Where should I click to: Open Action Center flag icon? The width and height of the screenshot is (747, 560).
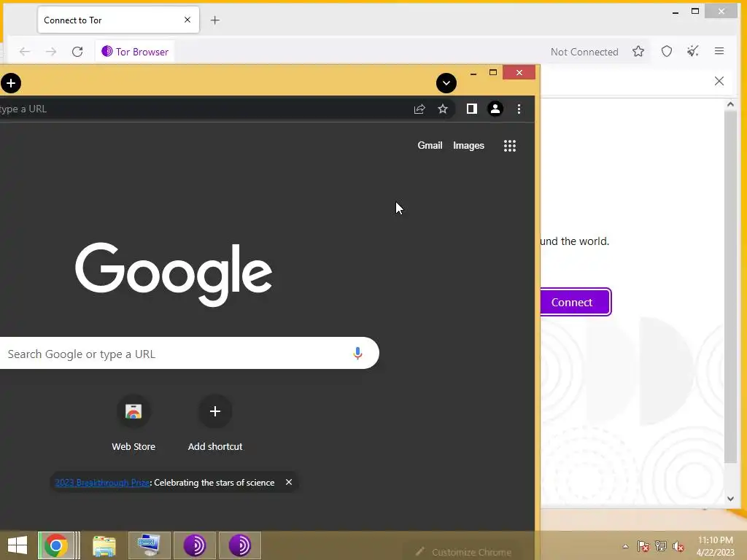(643, 546)
